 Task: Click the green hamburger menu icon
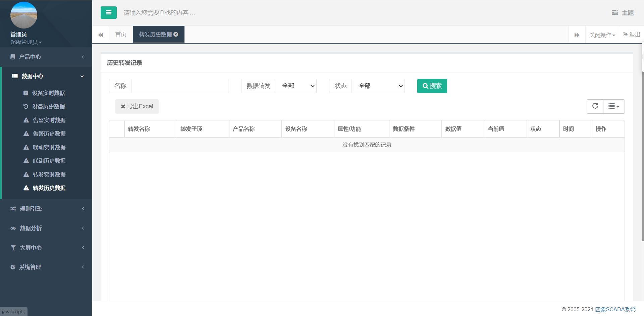pos(108,12)
